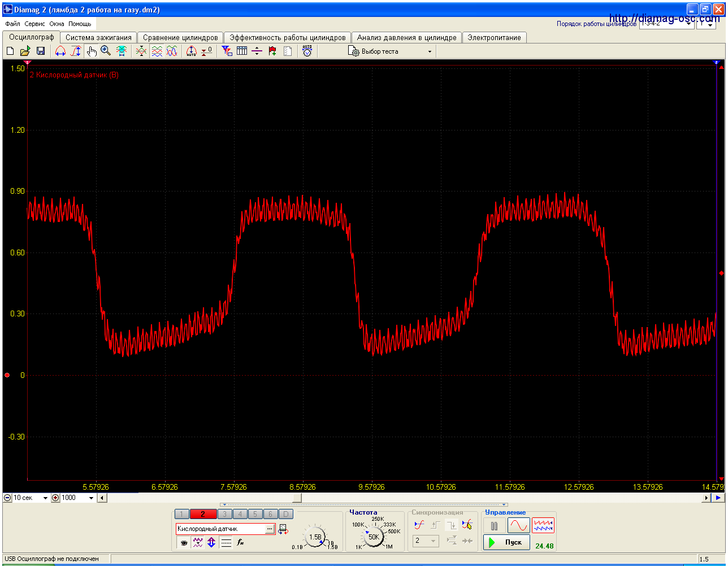Click the horizontal scrollbar thumb

coord(297,498)
